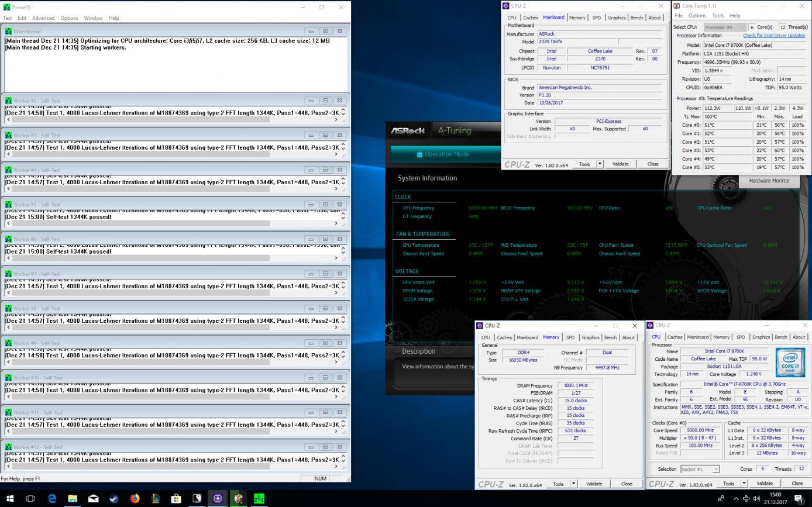Click Tools button in Memory CPU-Z window
Viewport: 812px width, 507px height.
(558, 484)
